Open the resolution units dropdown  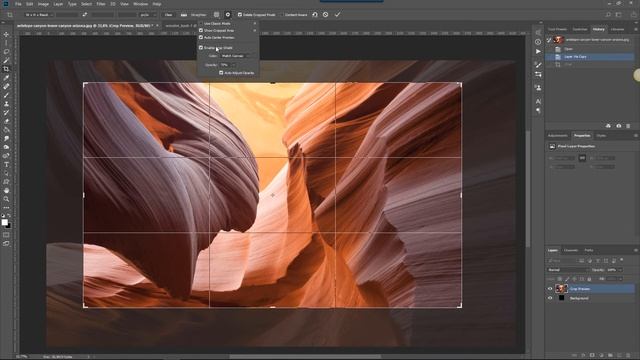148,15
